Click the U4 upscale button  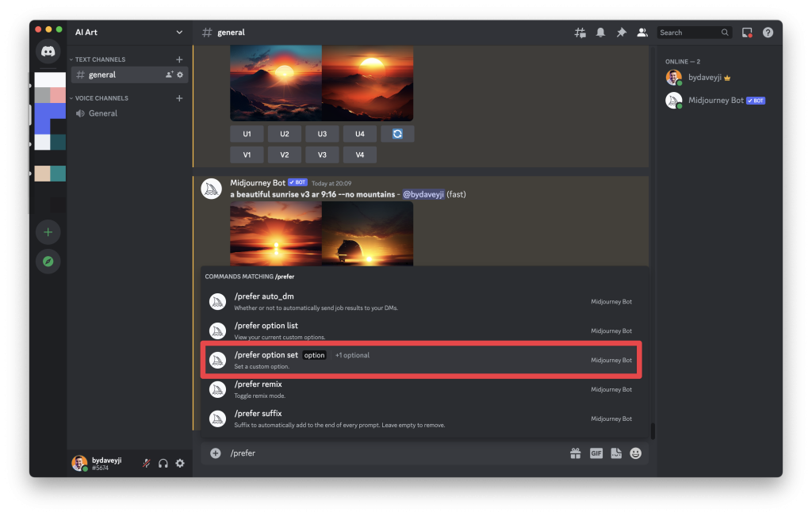pyautogui.click(x=359, y=134)
